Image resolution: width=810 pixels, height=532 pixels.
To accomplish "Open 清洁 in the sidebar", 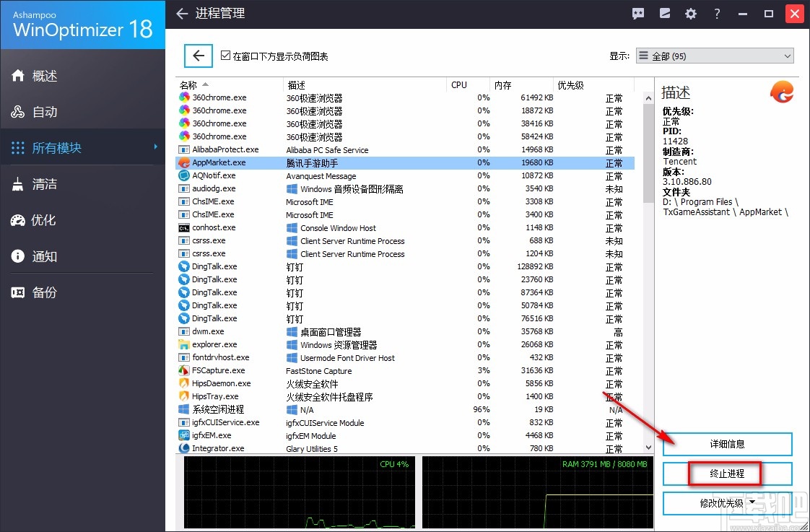I will (82, 184).
